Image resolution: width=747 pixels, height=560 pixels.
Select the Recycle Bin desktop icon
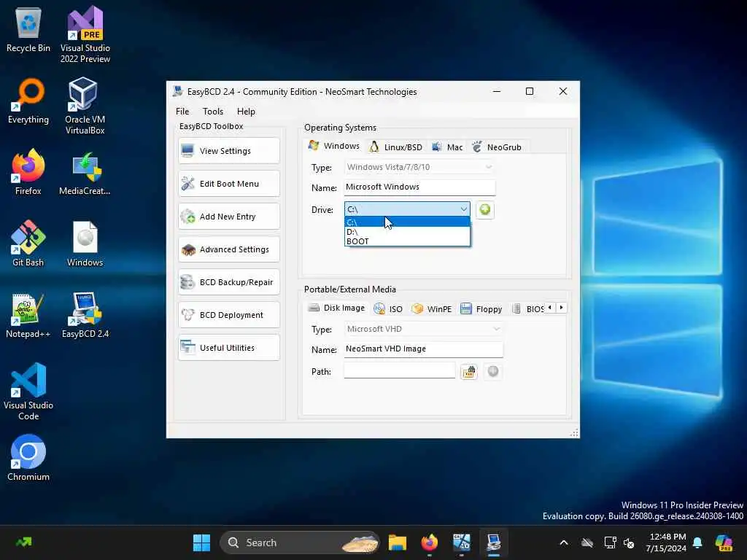(x=28, y=31)
